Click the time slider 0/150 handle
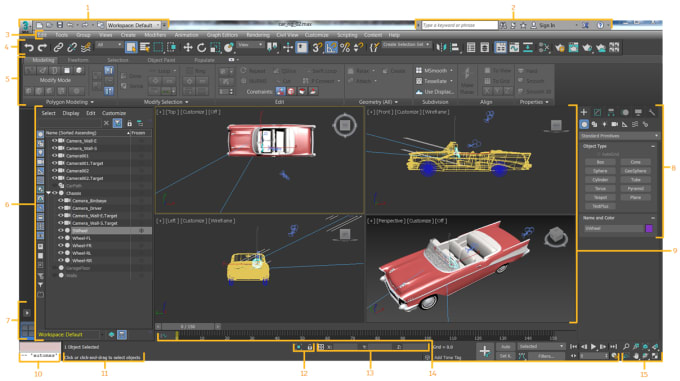This screenshot has width=680, height=381. (188, 326)
